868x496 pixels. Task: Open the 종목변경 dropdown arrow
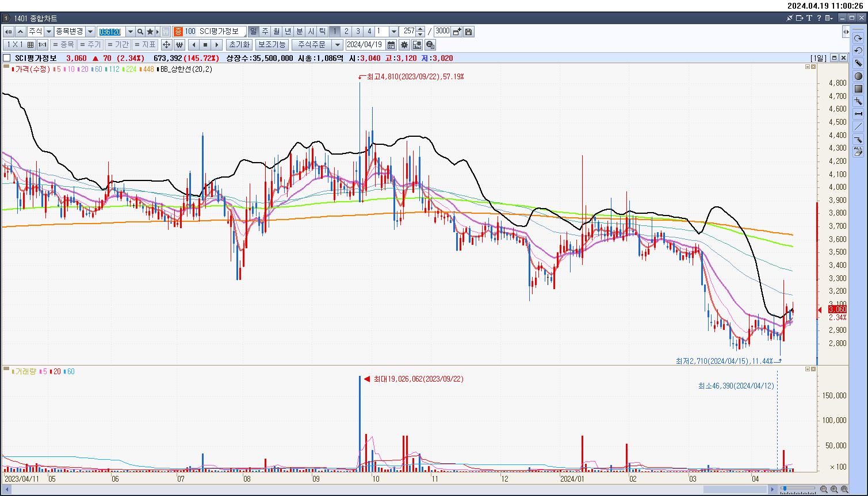click(90, 32)
